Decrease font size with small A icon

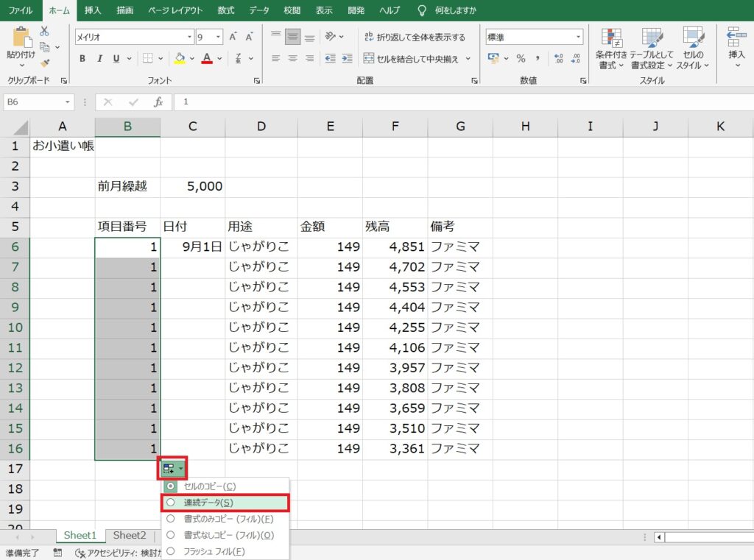249,37
